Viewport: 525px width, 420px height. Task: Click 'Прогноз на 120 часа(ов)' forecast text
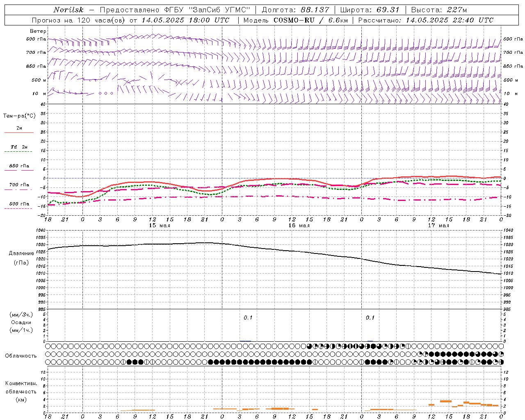point(79,20)
